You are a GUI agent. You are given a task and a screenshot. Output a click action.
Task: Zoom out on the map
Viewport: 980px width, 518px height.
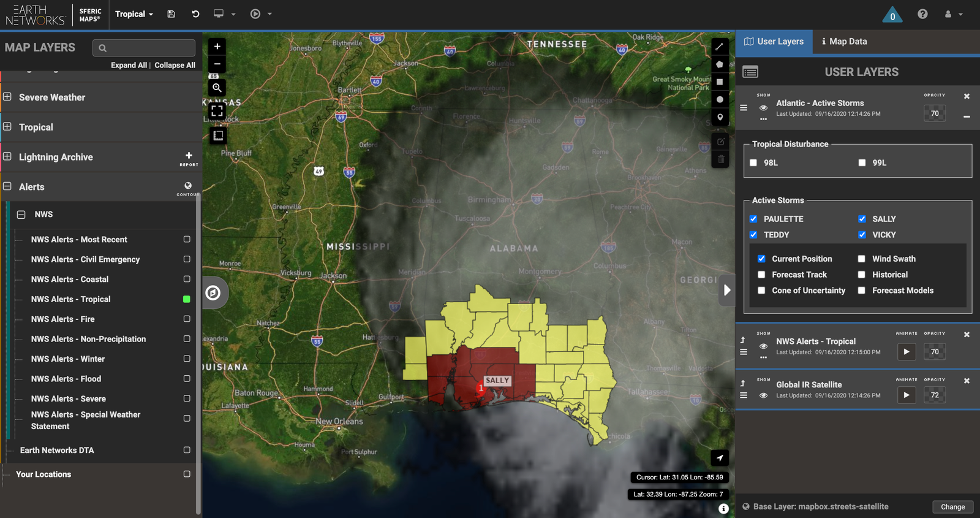[217, 64]
